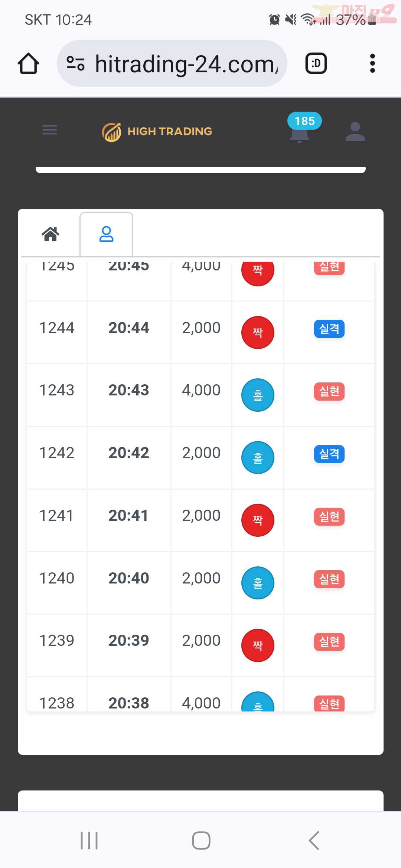This screenshot has height=868, width=401.
Task: Tap the red 짝 circle in row 1241
Action: pyautogui.click(x=258, y=520)
